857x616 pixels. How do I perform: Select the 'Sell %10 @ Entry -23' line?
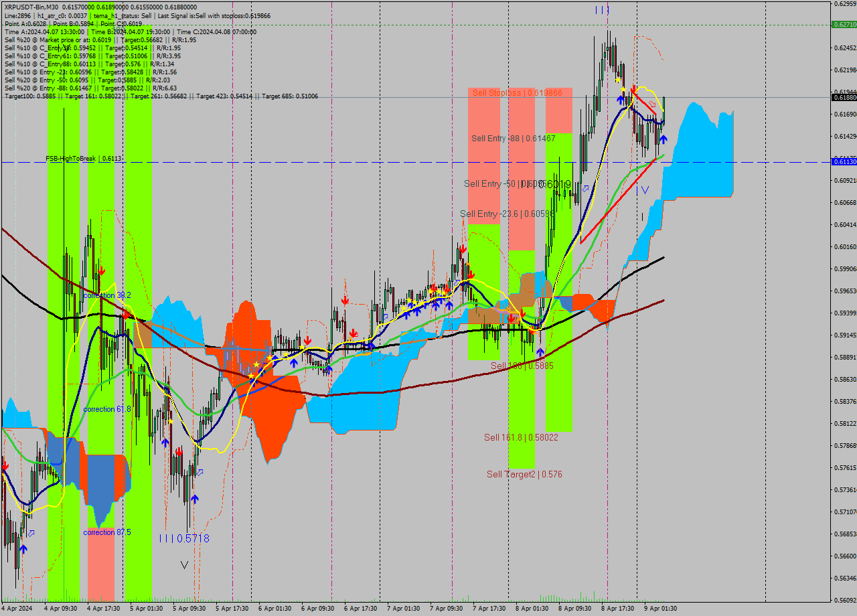[90, 72]
